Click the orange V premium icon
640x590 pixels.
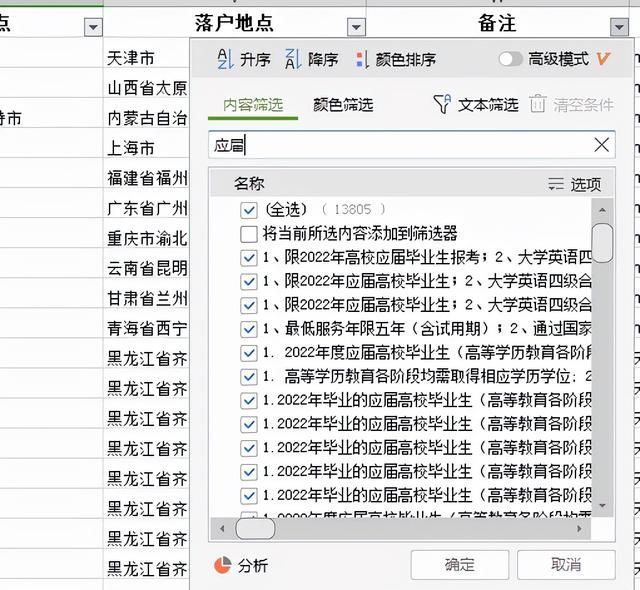pos(603,59)
